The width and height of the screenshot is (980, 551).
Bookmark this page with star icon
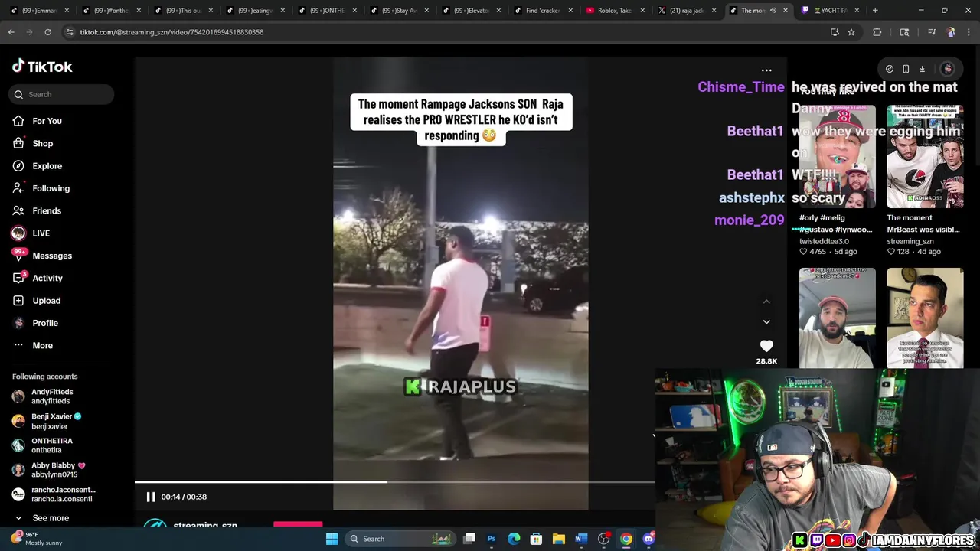851,32
